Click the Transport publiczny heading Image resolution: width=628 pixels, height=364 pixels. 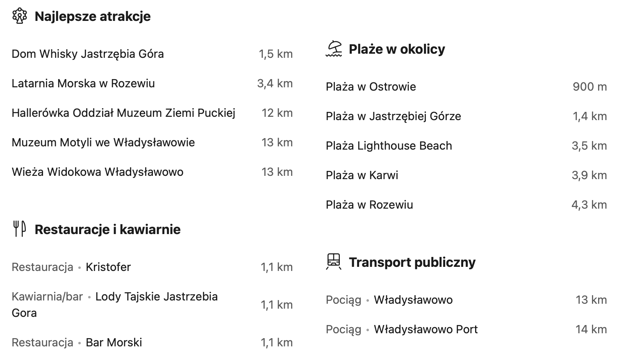[412, 262]
